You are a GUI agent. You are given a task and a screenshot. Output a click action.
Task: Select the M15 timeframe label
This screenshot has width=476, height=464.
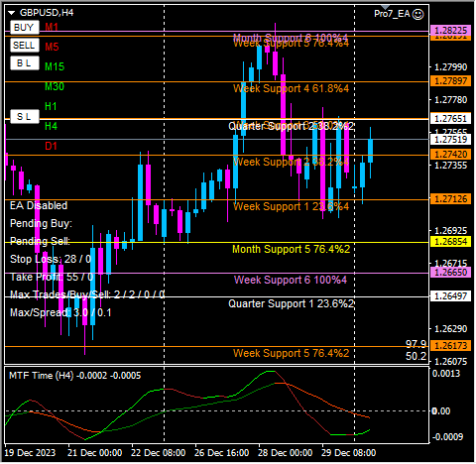[55, 66]
